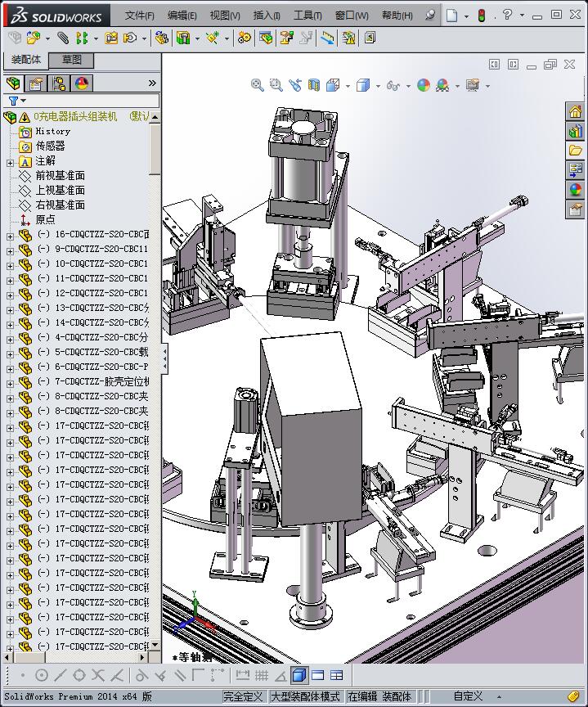Open File Explorer folder in the task pane

pyautogui.click(x=575, y=150)
